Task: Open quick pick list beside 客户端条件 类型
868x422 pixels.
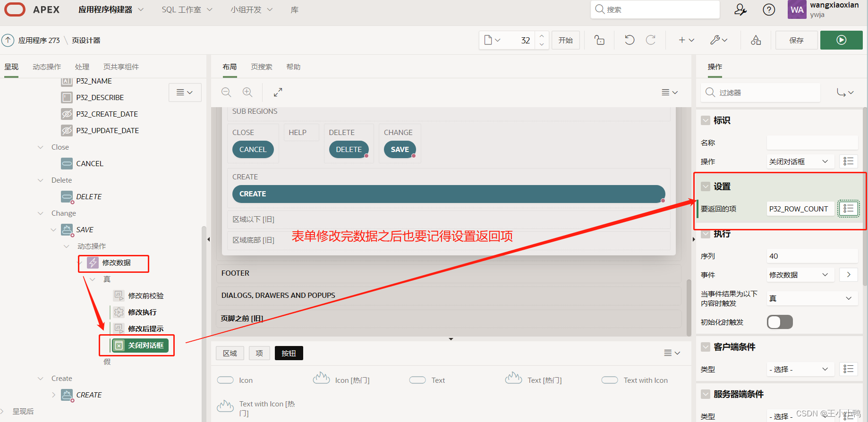Action: tap(848, 369)
